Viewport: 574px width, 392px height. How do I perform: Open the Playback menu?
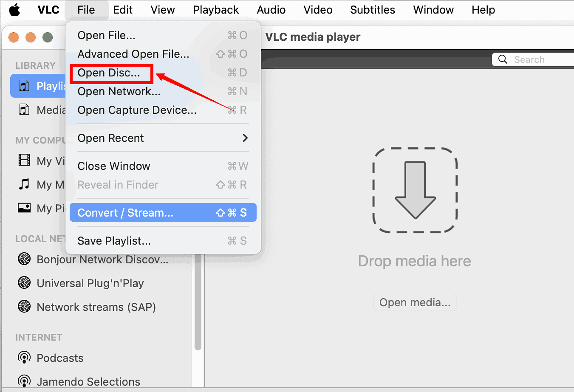216,10
